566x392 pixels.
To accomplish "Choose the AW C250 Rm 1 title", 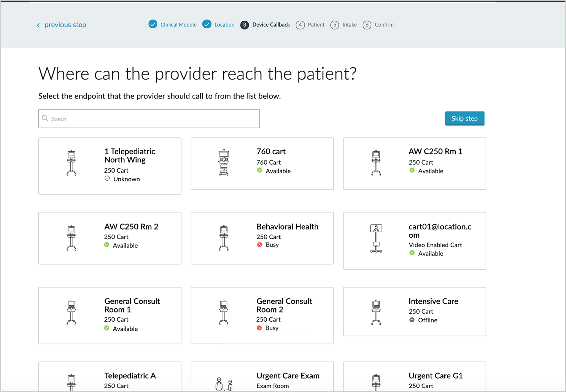I will (x=436, y=151).
